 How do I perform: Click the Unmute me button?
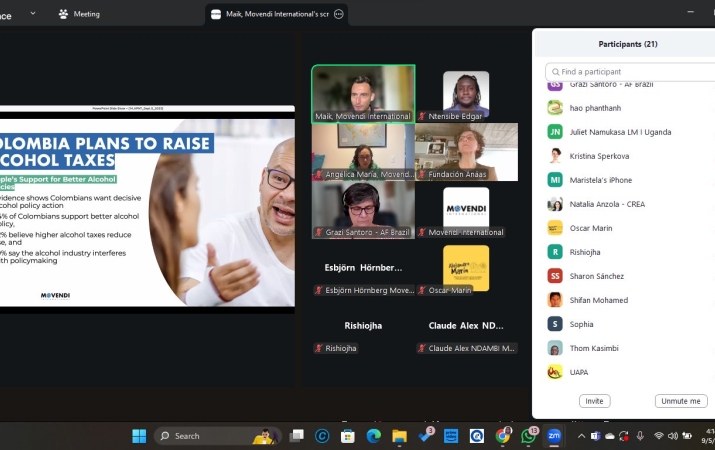point(681,401)
